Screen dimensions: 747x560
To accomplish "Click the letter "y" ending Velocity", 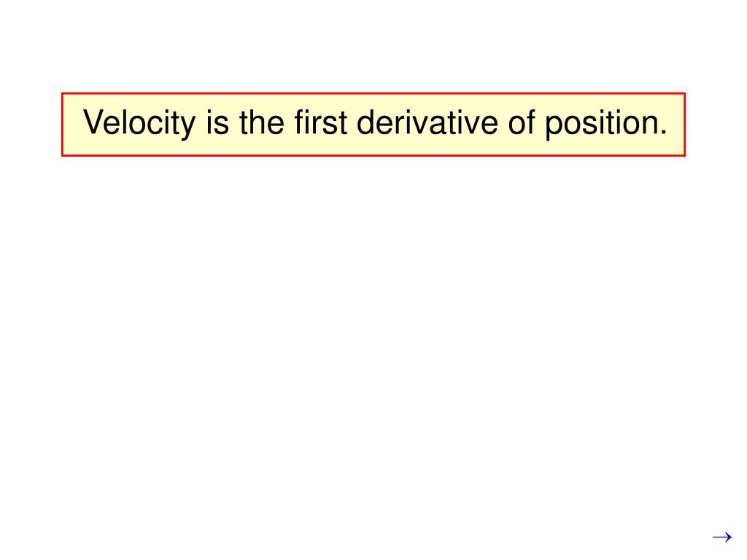I will pos(189,127).
